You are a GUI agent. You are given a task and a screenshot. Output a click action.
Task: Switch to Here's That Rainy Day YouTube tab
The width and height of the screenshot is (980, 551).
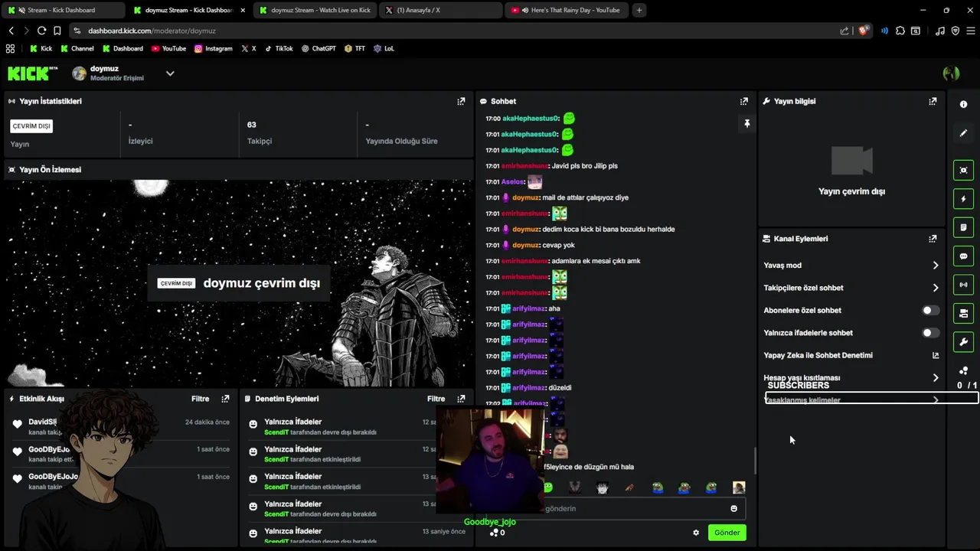(567, 10)
